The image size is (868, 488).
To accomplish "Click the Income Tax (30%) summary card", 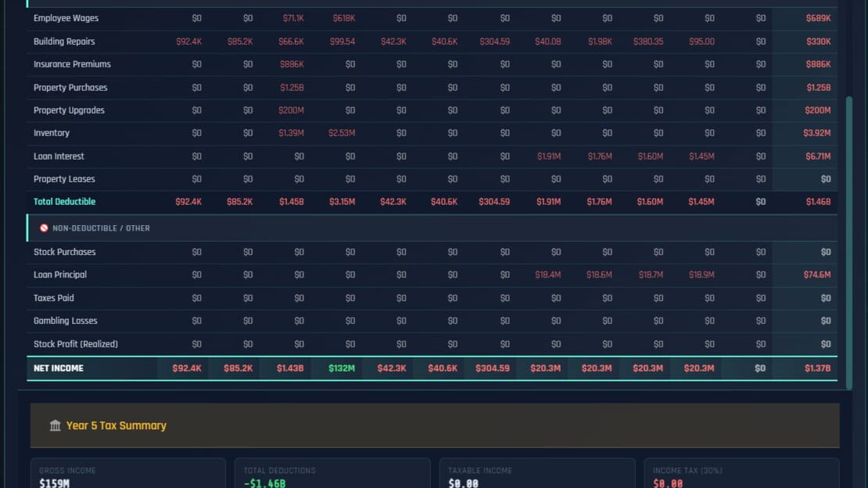I will tap(742, 473).
